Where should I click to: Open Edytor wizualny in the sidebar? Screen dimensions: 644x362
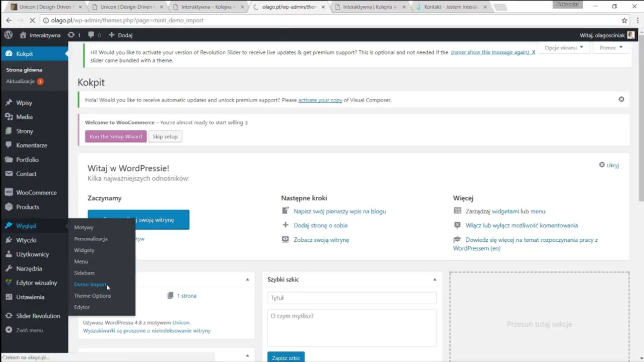tap(37, 283)
